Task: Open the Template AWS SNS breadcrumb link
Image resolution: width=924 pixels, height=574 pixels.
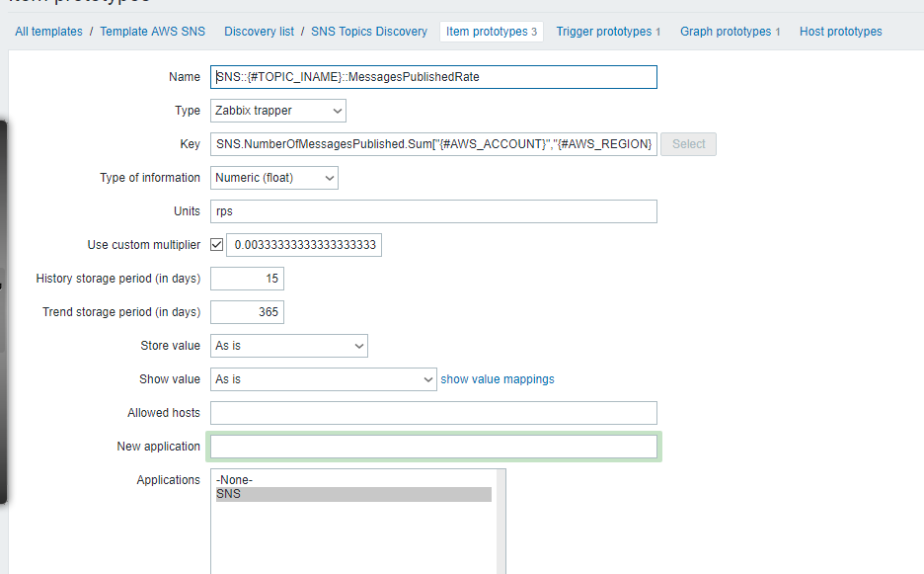Action: point(153,32)
